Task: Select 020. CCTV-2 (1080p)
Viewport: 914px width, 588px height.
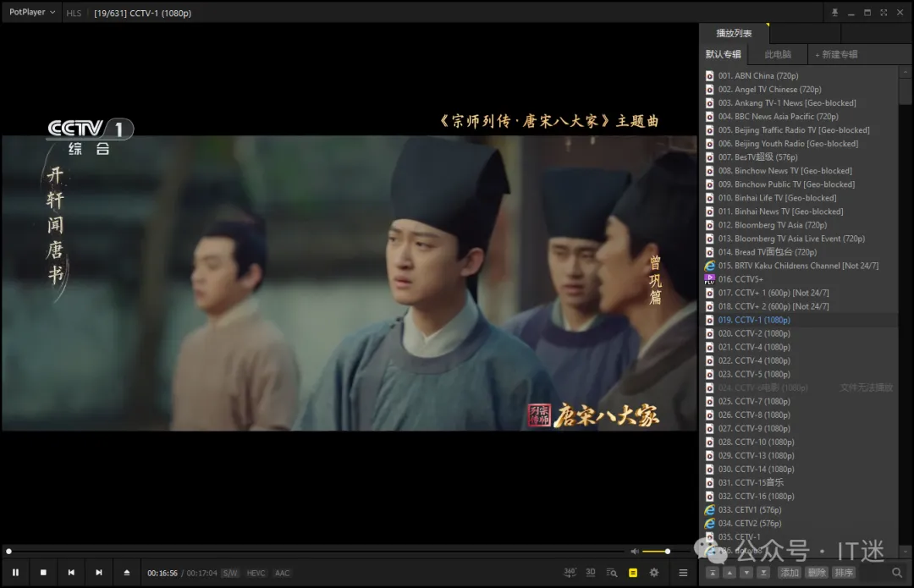Action: pyautogui.click(x=800, y=333)
